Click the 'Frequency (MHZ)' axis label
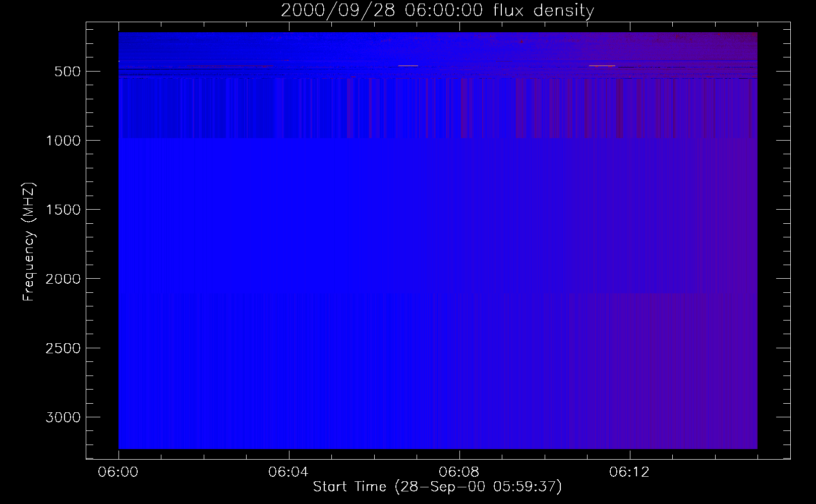Viewport: 816px width, 504px height. pos(29,241)
